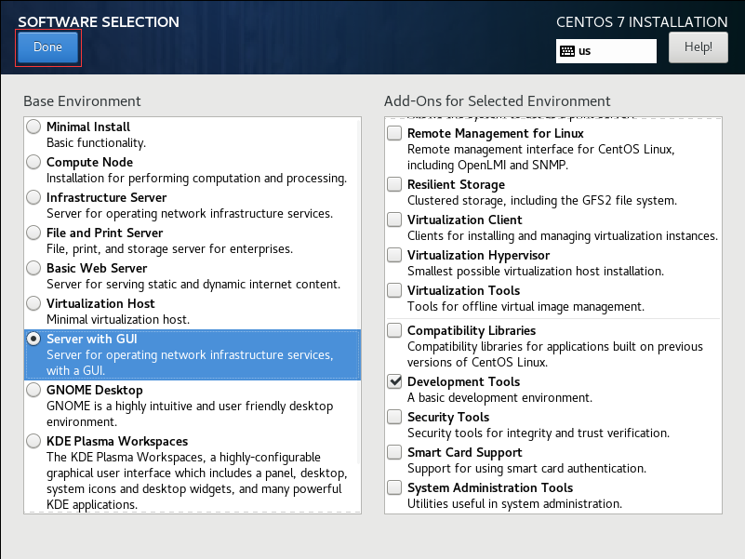Click 'Smallest possible virtualization host installation.'
Image resolution: width=745 pixels, height=560 pixels.
click(536, 272)
